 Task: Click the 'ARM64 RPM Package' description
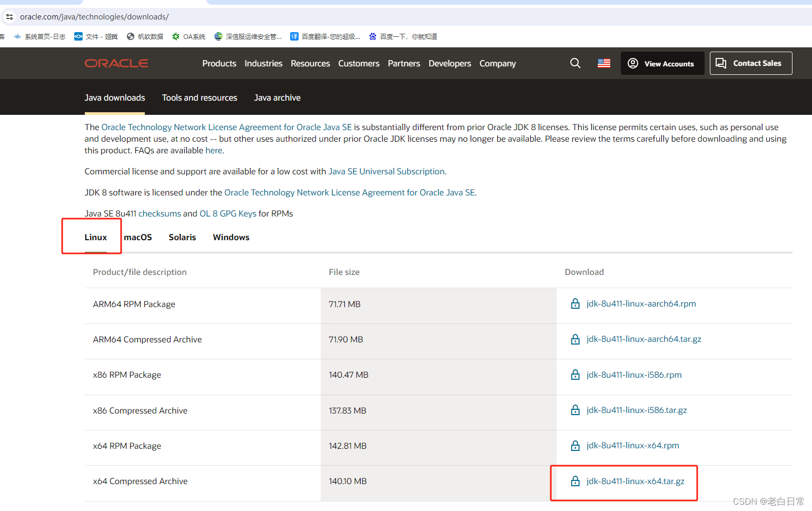click(134, 304)
